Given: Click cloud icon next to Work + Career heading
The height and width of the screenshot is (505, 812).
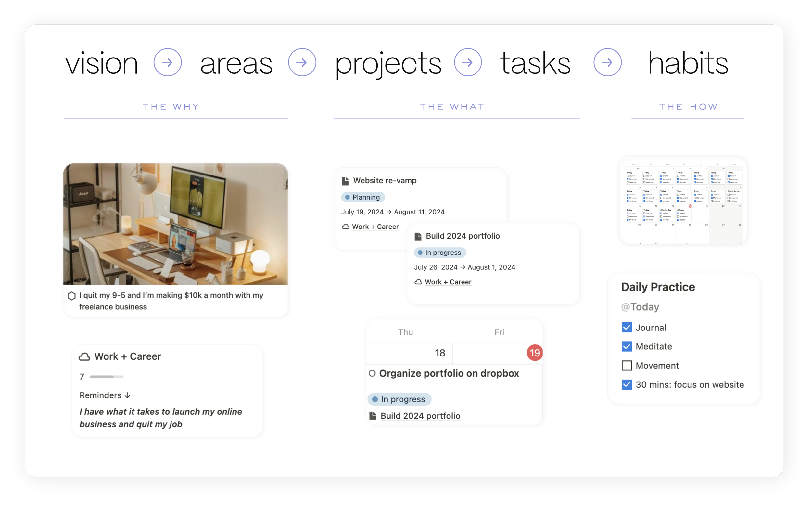Looking at the screenshot, I should (x=84, y=357).
